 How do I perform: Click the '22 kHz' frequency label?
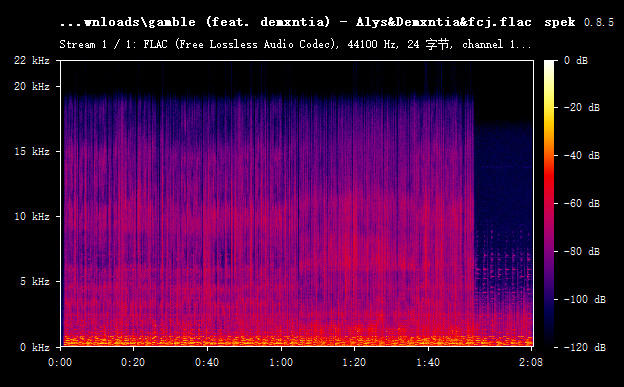pyautogui.click(x=32, y=61)
